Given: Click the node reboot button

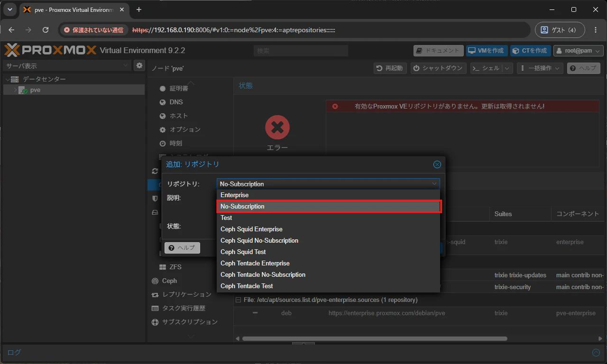Looking at the screenshot, I should tap(391, 68).
